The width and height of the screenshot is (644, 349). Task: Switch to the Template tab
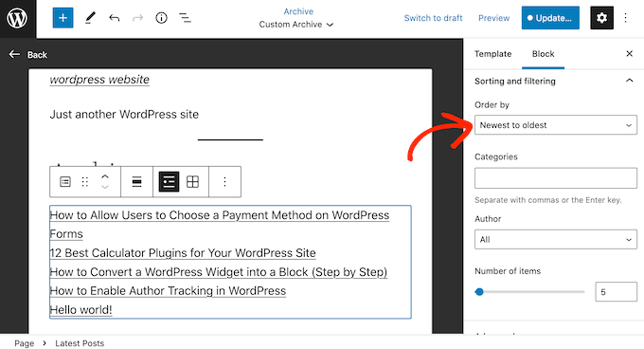(x=492, y=54)
